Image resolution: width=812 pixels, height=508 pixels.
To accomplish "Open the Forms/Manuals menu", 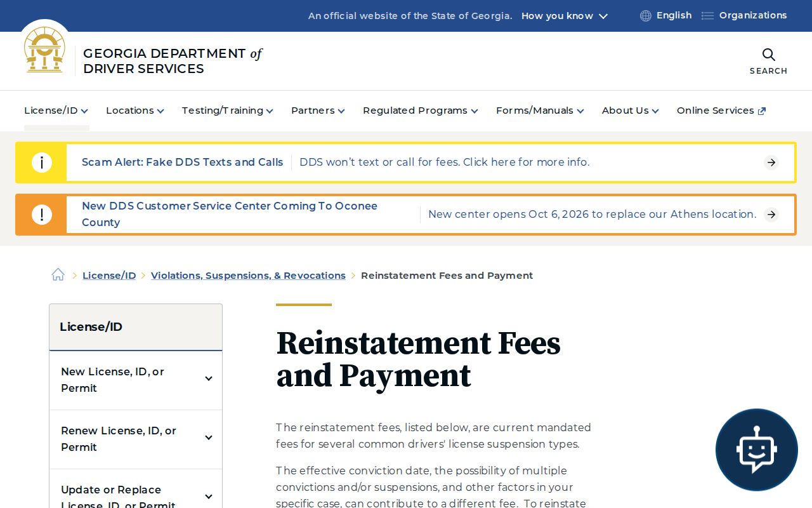I will click(x=540, y=110).
